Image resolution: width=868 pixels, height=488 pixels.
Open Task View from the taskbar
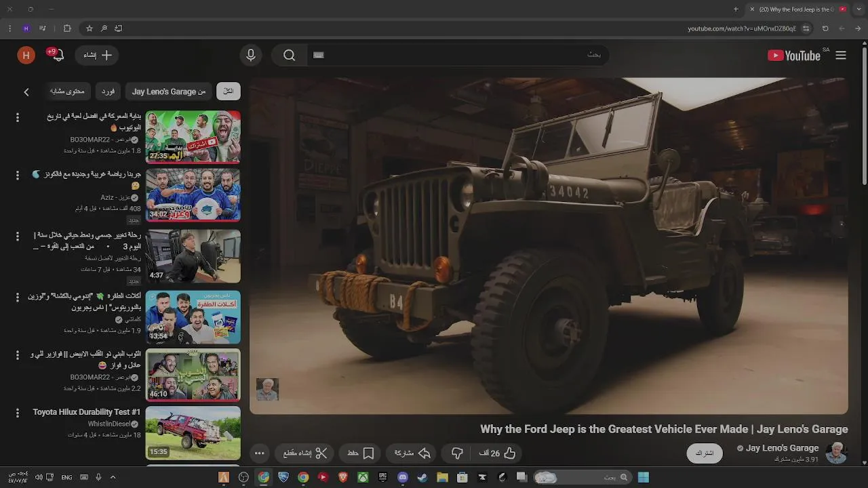pyautogui.click(x=521, y=477)
